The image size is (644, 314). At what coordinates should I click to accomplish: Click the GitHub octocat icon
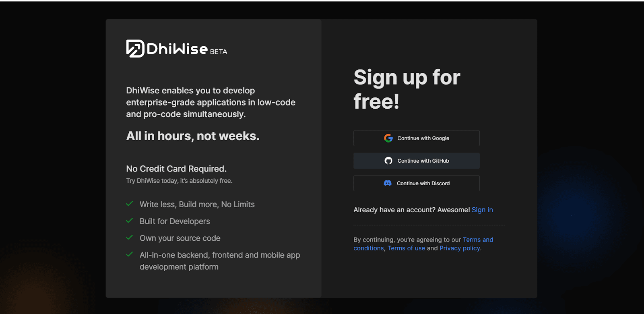click(388, 161)
